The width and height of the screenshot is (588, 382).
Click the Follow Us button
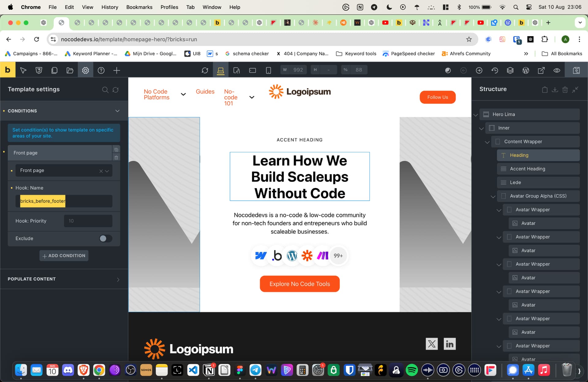pos(438,97)
